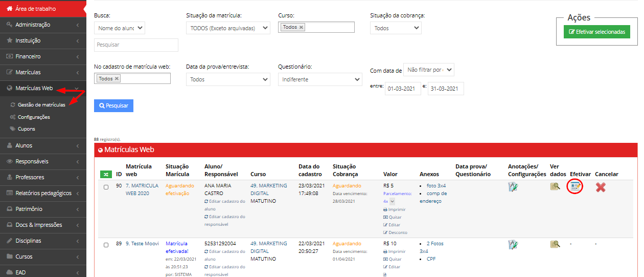Go to Cupons in the sidebar

(27, 129)
